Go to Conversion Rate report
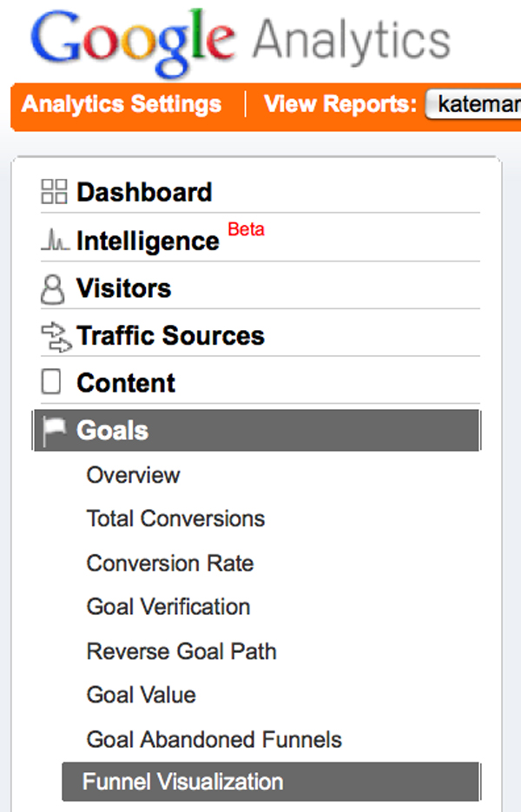The height and width of the screenshot is (812, 521). pos(170,563)
